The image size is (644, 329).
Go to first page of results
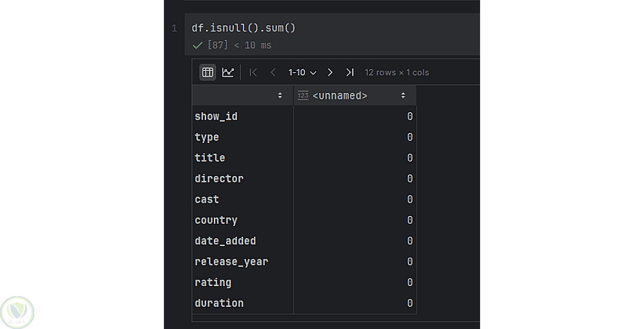pyautogui.click(x=253, y=72)
